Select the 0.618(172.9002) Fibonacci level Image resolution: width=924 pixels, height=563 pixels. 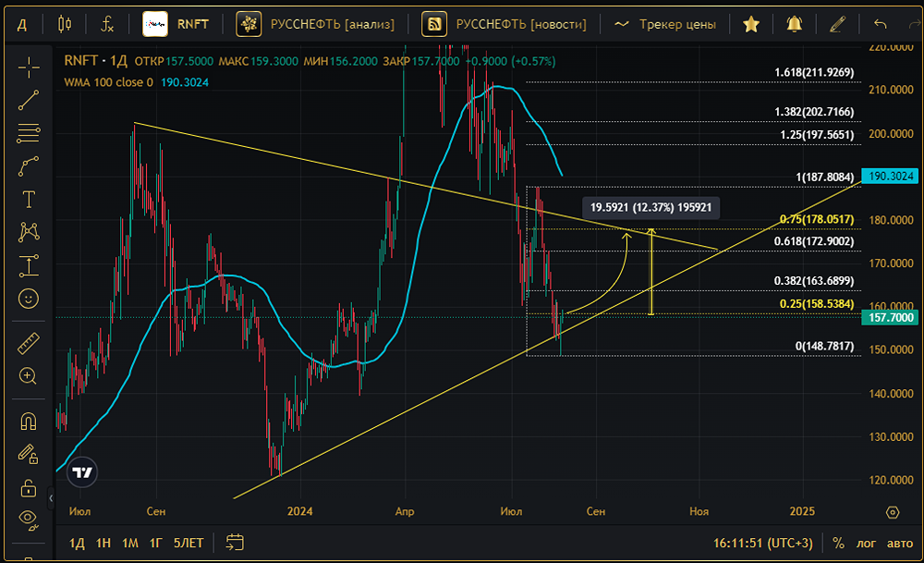point(814,241)
